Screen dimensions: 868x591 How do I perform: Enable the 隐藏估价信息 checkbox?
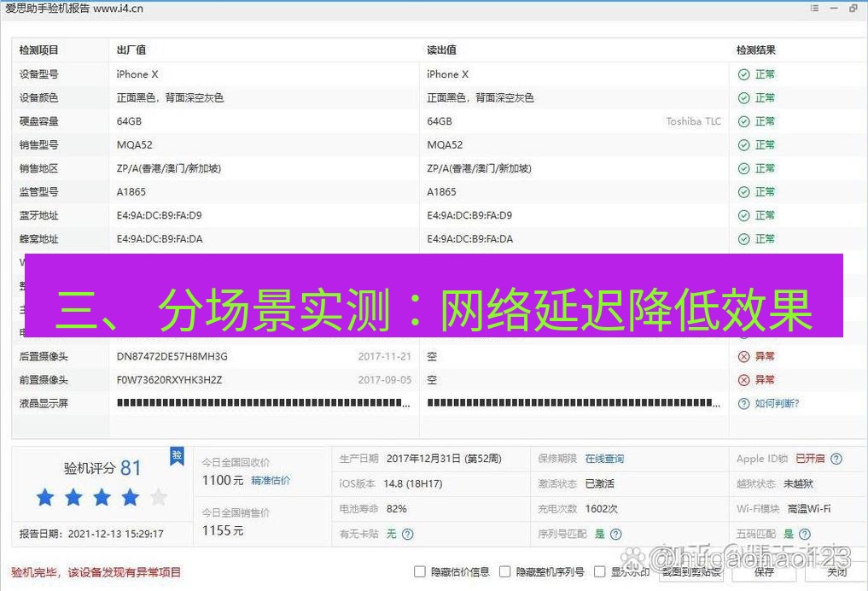419,572
